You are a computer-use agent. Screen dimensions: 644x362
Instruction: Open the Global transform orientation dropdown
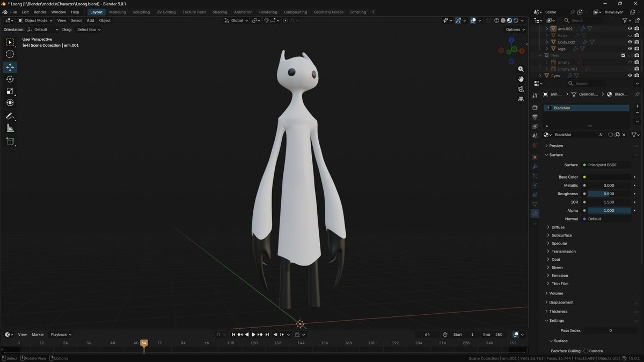click(x=237, y=20)
